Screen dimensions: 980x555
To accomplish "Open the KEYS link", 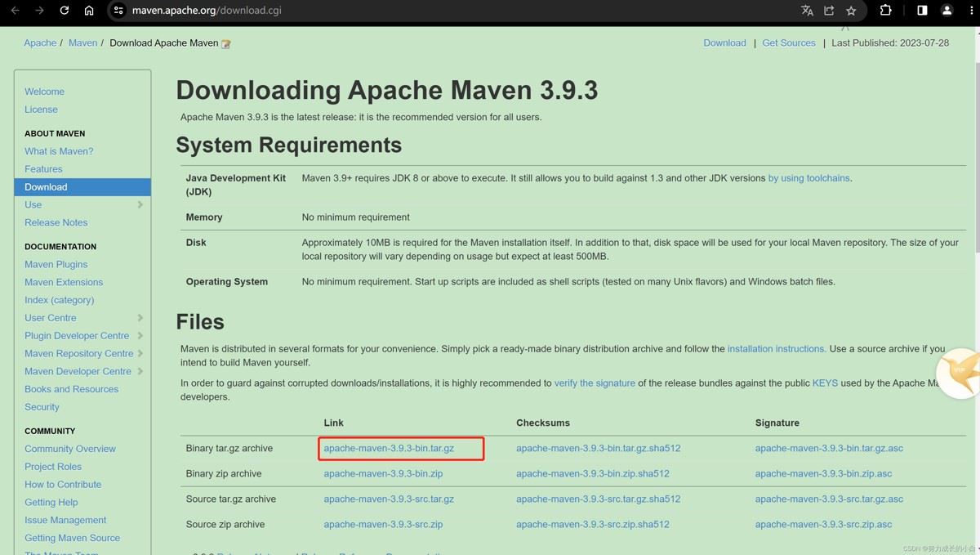I will pyautogui.click(x=825, y=383).
